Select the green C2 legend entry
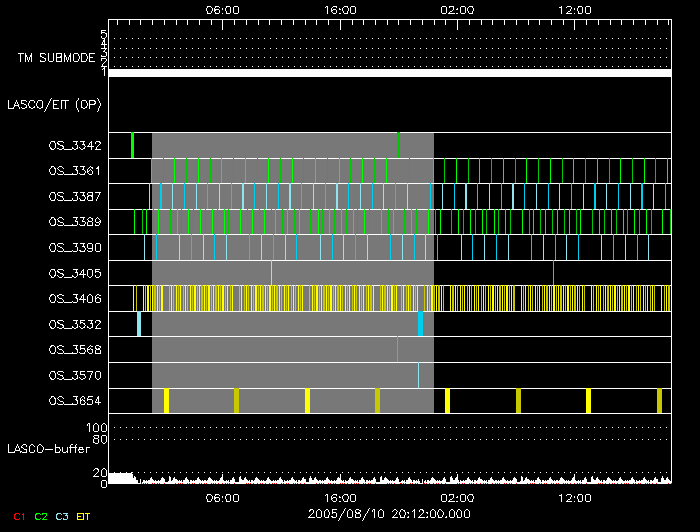Image resolution: width=700 pixels, height=532 pixels. click(40, 516)
